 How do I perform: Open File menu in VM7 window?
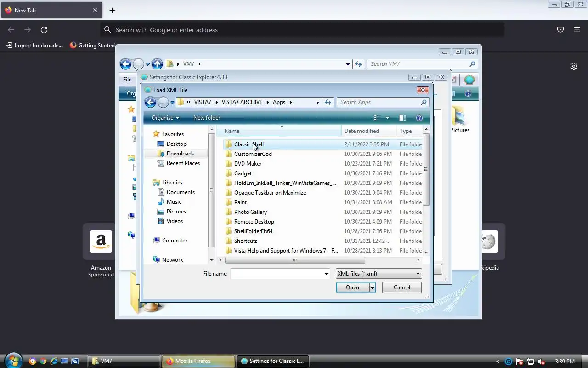coord(127,80)
